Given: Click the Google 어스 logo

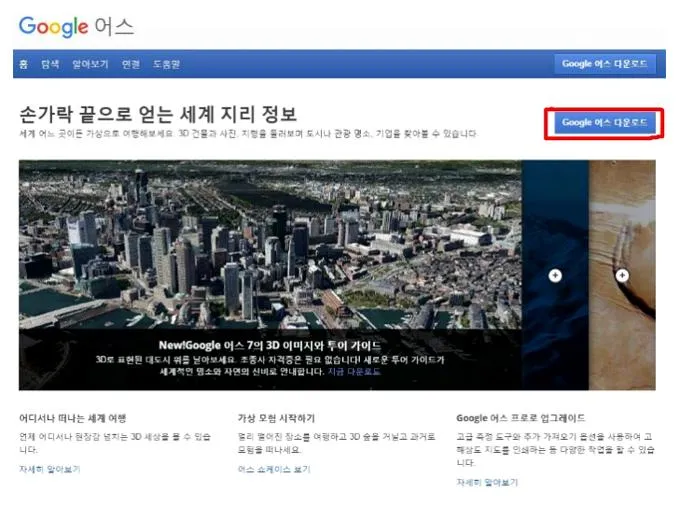Looking at the screenshot, I should [x=76, y=27].
